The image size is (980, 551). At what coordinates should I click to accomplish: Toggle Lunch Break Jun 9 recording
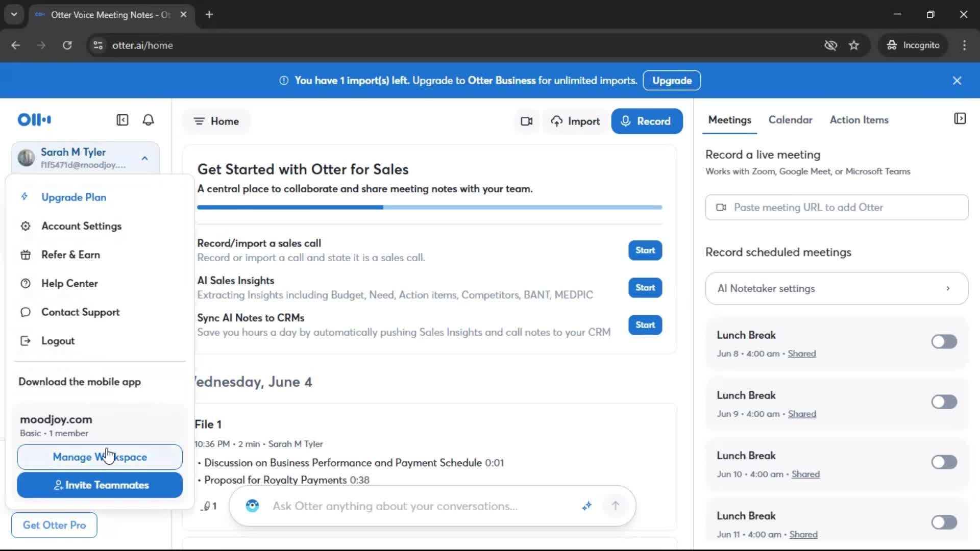944,402
